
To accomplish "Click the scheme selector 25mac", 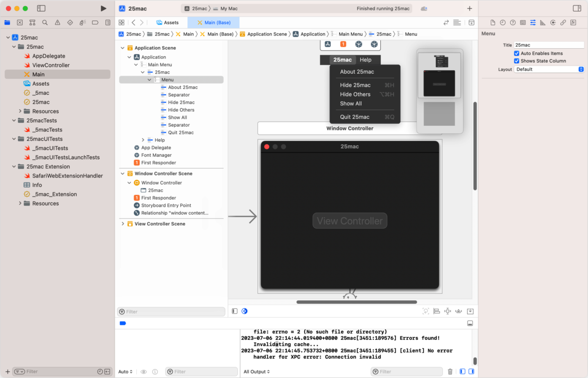I will tap(196, 8).
